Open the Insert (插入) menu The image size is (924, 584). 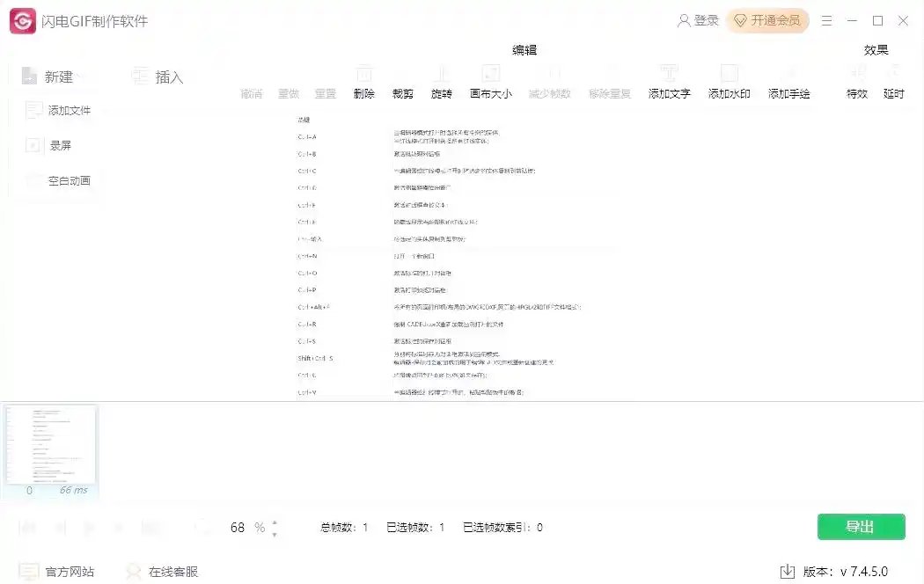pos(158,77)
